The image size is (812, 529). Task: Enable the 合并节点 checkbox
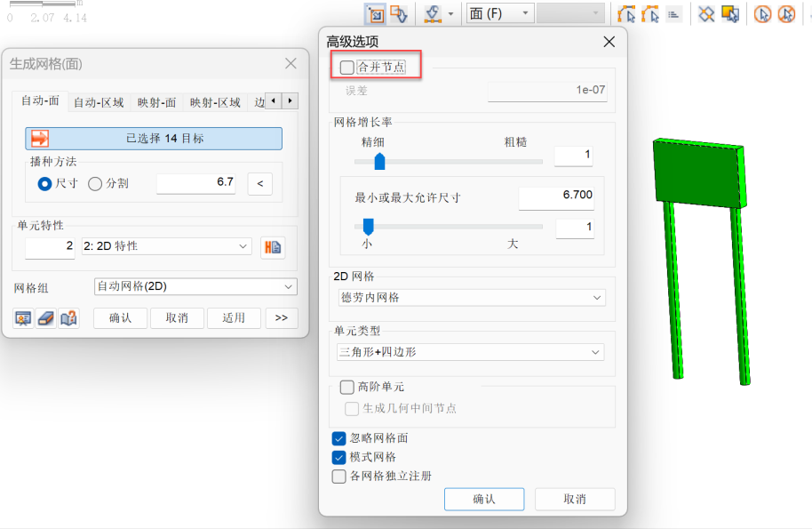click(x=346, y=67)
